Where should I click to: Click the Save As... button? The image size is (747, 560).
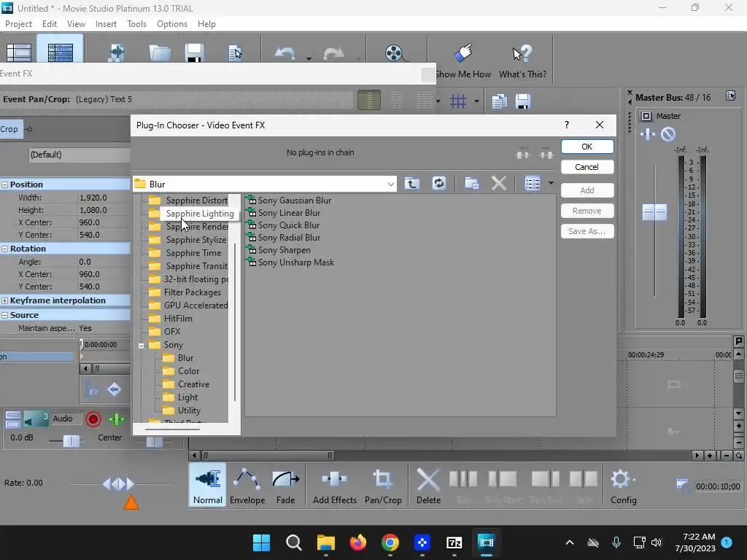click(587, 231)
